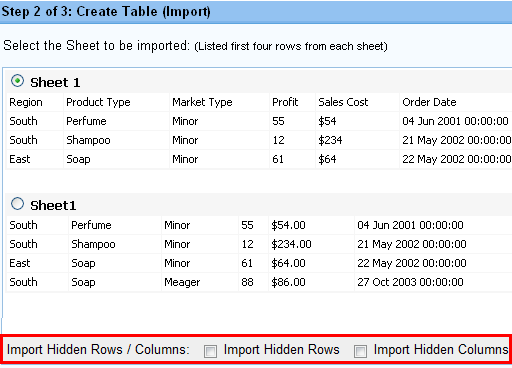Select the Sheet 1 radio button
This screenshot has width=512, height=368.
17,81
